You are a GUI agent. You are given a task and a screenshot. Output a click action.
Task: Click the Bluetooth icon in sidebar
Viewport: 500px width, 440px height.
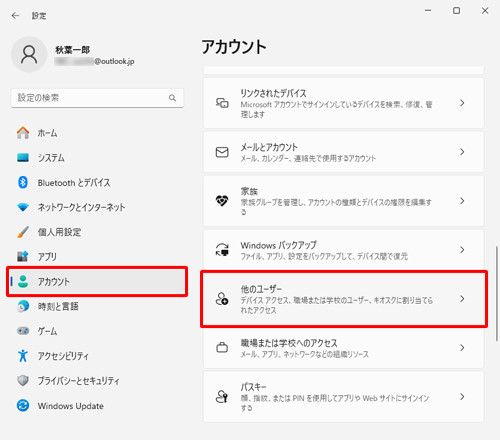[x=23, y=182]
